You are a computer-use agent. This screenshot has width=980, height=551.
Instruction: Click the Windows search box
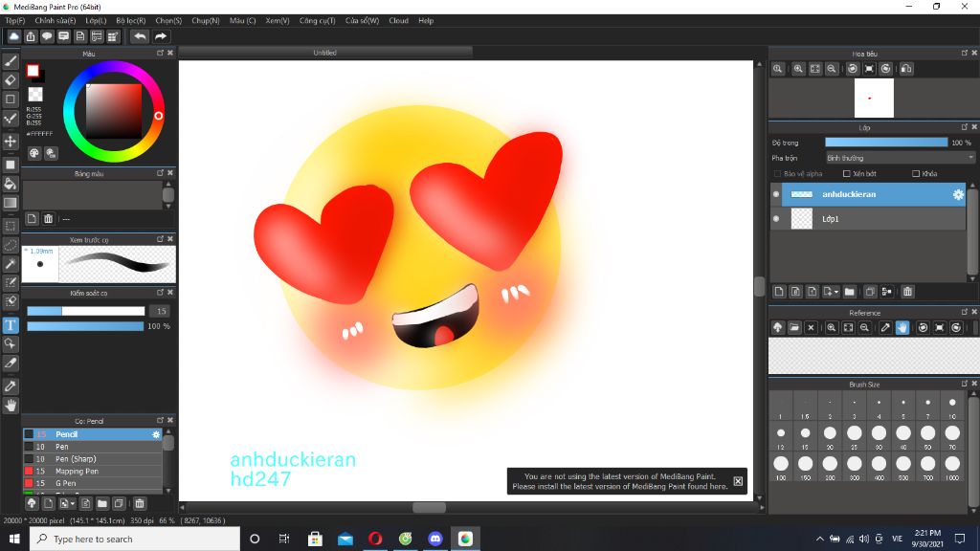coord(134,539)
